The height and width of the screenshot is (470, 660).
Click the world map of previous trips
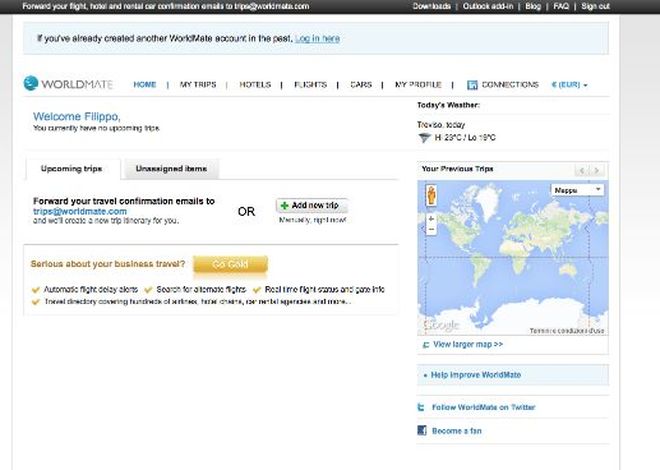click(513, 258)
